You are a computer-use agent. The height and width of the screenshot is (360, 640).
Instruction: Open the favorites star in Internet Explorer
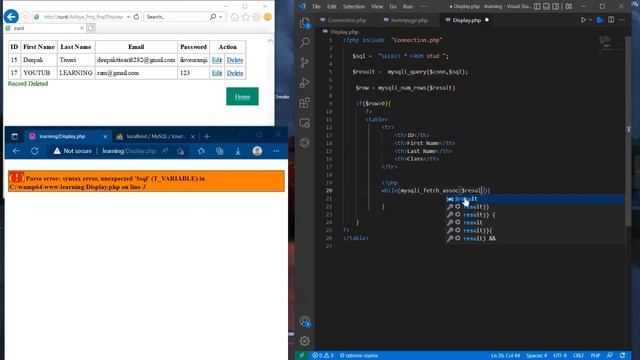(x=245, y=17)
